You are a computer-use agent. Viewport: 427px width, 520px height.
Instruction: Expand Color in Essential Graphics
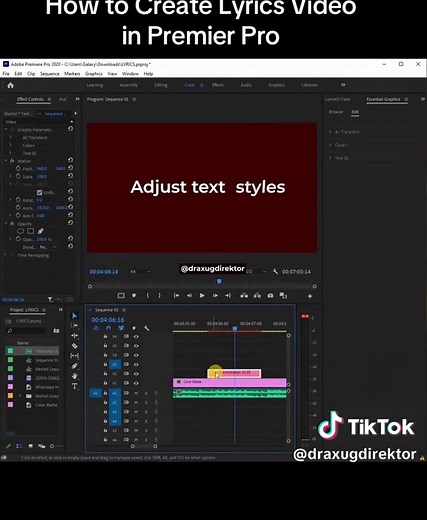(x=330, y=145)
